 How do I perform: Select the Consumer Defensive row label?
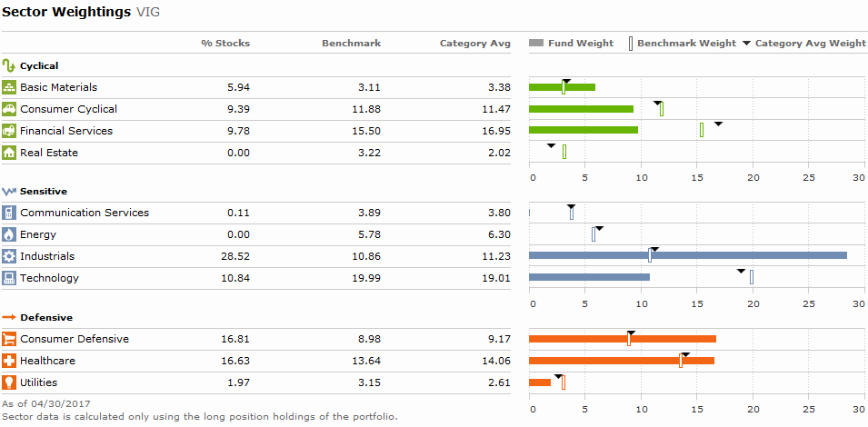click(75, 339)
